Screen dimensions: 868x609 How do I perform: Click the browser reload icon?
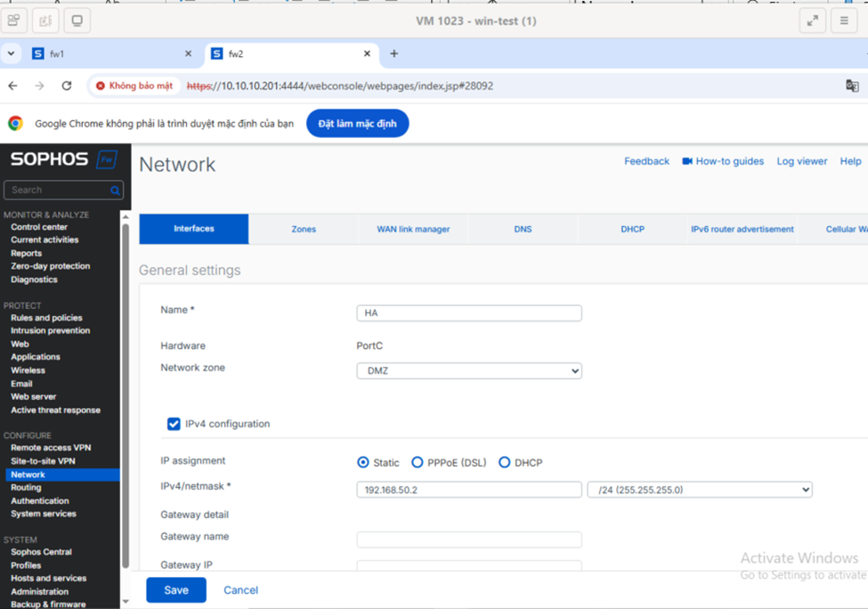pos(67,85)
